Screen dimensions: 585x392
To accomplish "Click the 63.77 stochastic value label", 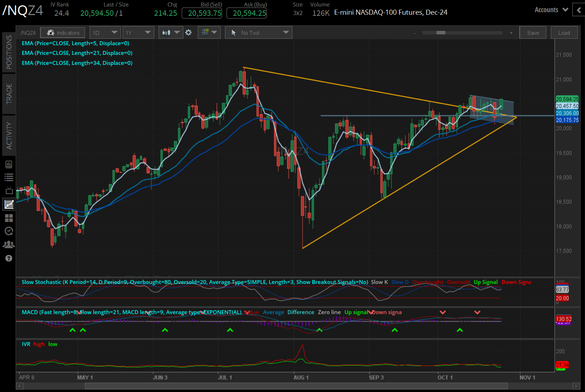I will 562,290.
